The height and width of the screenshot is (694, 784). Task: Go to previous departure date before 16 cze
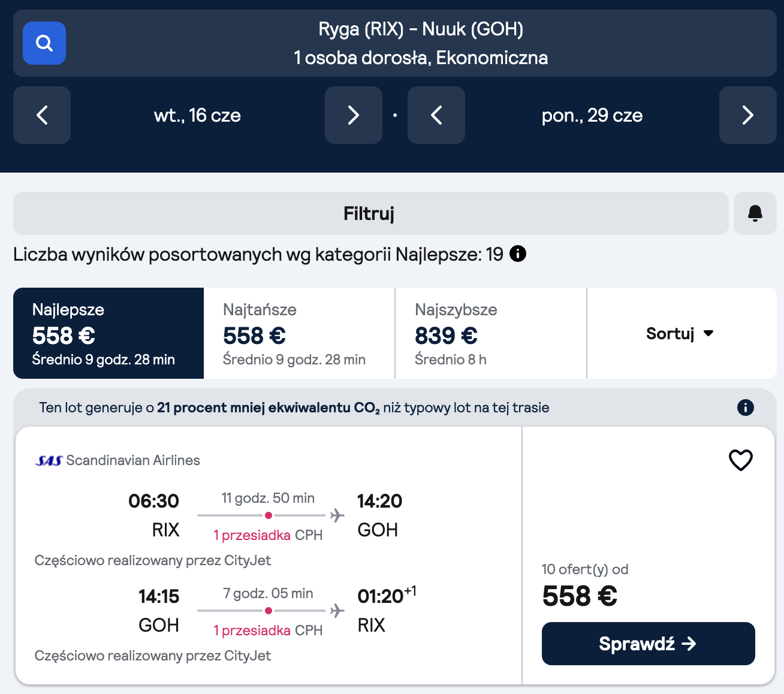click(42, 115)
